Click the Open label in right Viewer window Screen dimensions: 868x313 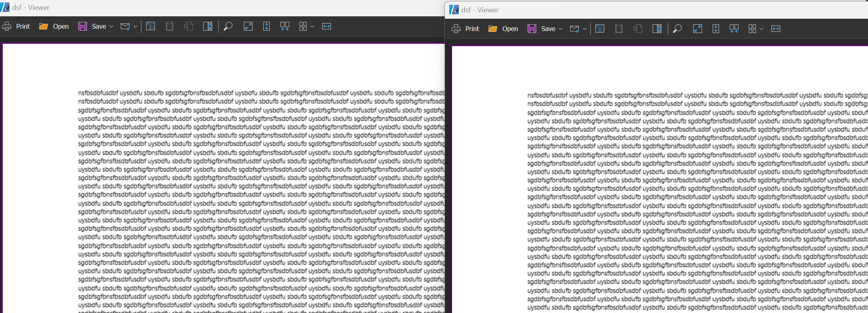510,29
